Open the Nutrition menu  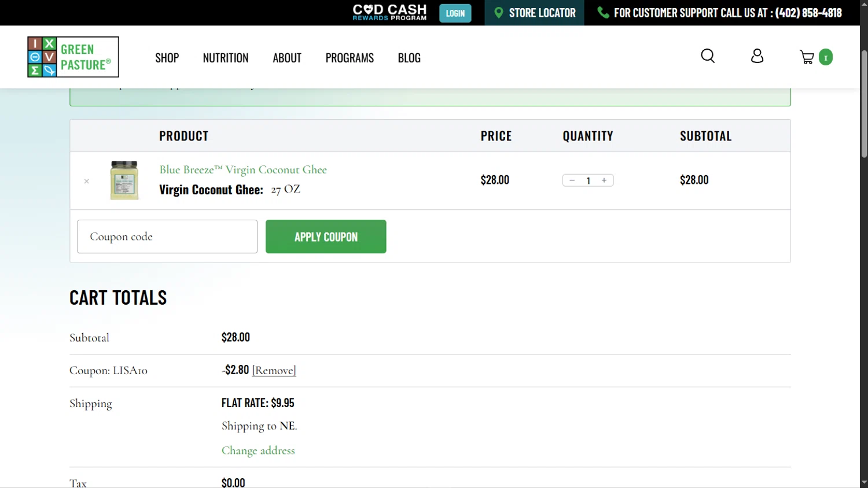(x=226, y=58)
